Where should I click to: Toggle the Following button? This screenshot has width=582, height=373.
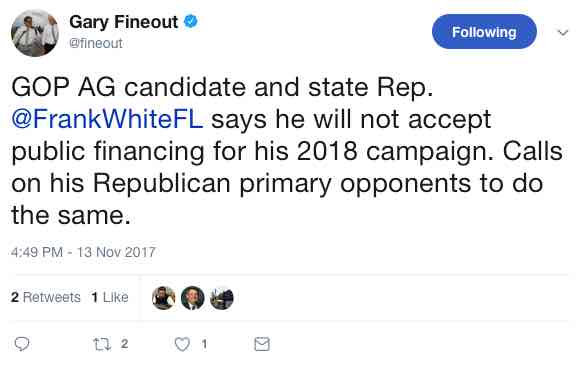pyautogui.click(x=484, y=32)
